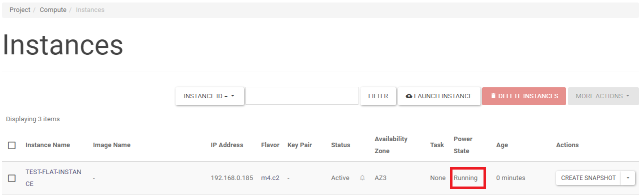Go to the Compute breadcrumb
The image size is (644, 196).
click(53, 10)
